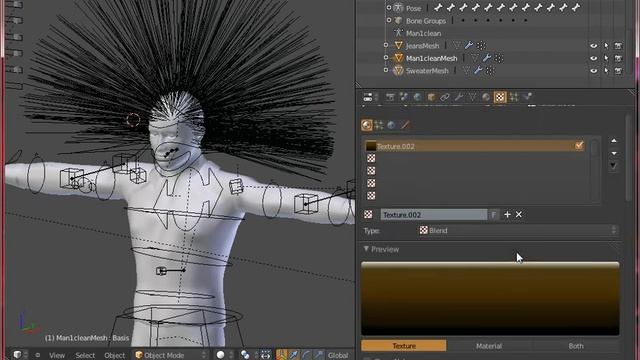Image resolution: width=640 pixels, height=360 pixels.
Task: Click the Man1cleanMesh modifier wrench icon
Action: [x=487, y=58]
